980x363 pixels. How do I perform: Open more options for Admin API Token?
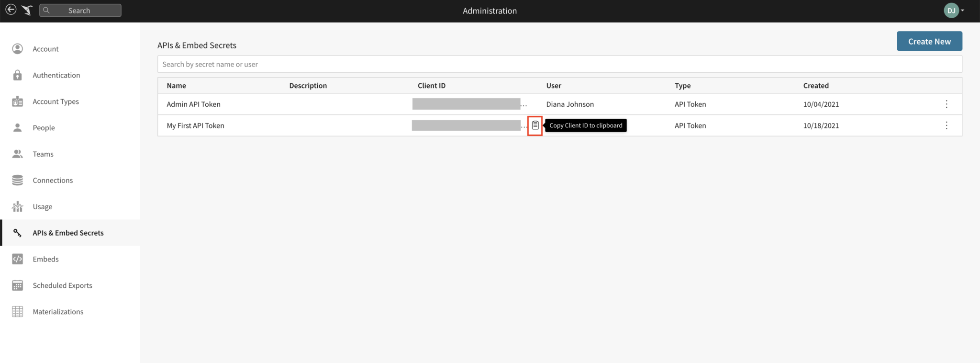946,104
